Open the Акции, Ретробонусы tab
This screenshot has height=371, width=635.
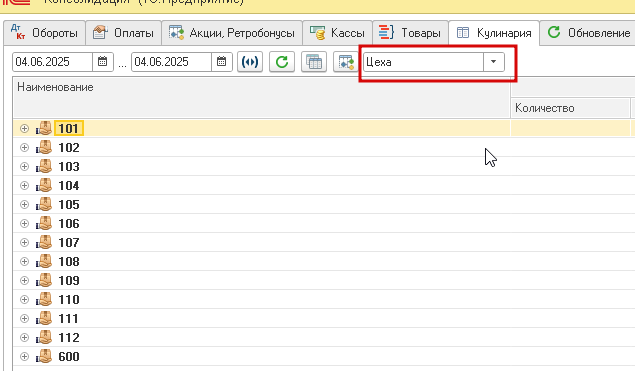[232, 33]
